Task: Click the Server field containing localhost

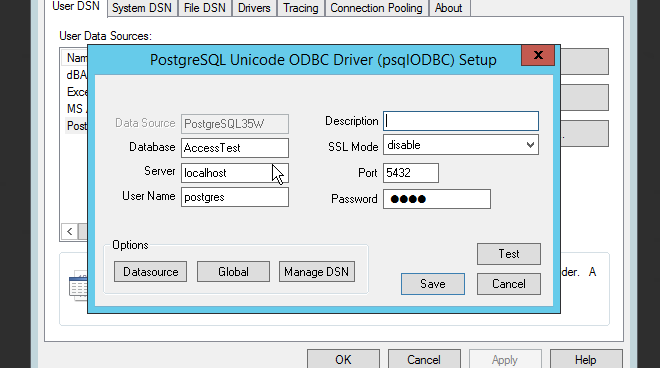Action: (x=235, y=173)
